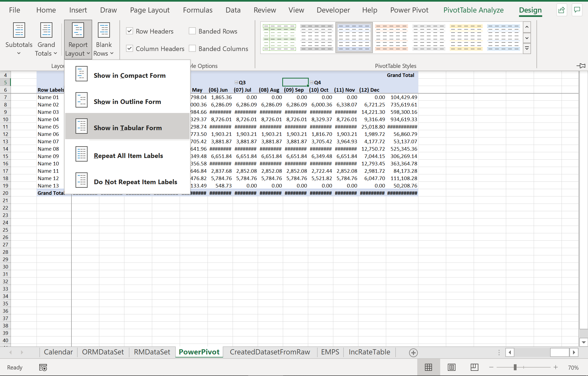The image size is (588, 376).
Task: Switch to Page Layout view icon
Action: [452, 367]
